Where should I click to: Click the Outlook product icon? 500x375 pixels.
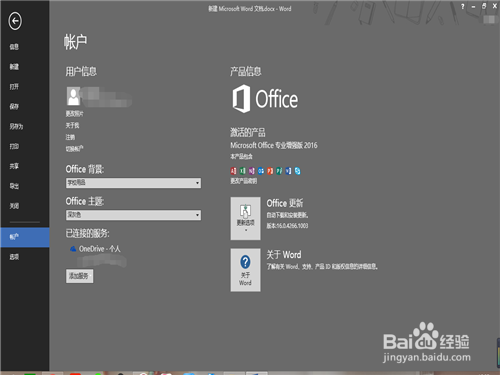261,171
